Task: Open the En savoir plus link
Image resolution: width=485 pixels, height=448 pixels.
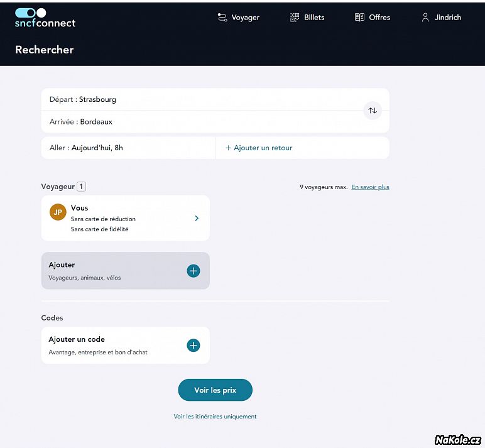Action: pos(370,187)
